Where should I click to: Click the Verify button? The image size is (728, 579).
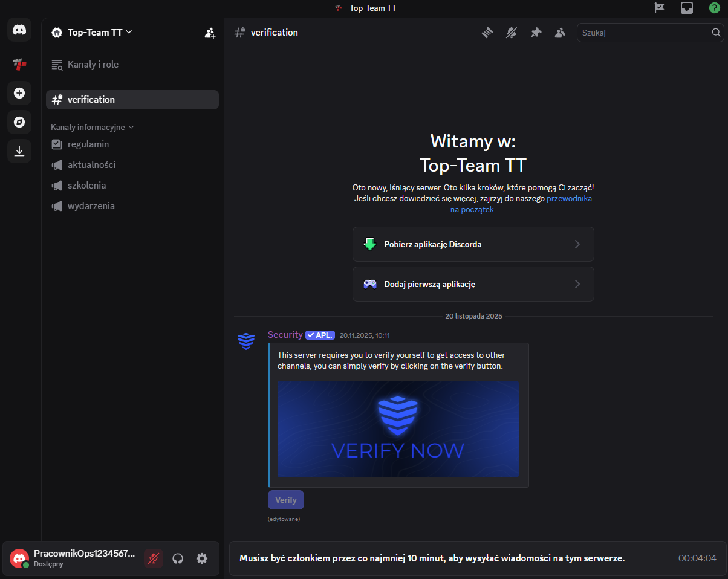click(x=286, y=500)
